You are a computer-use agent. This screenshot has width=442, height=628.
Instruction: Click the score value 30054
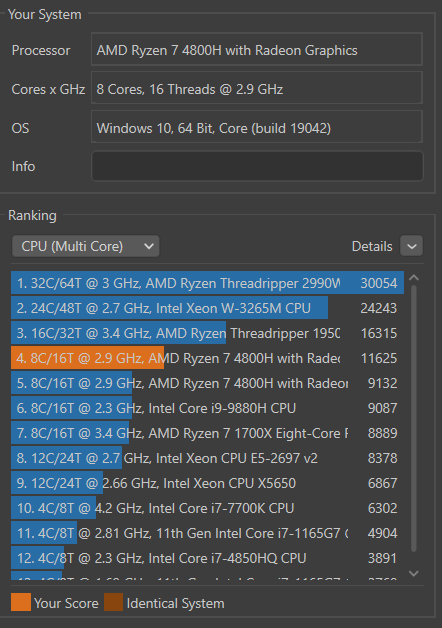pos(379,283)
